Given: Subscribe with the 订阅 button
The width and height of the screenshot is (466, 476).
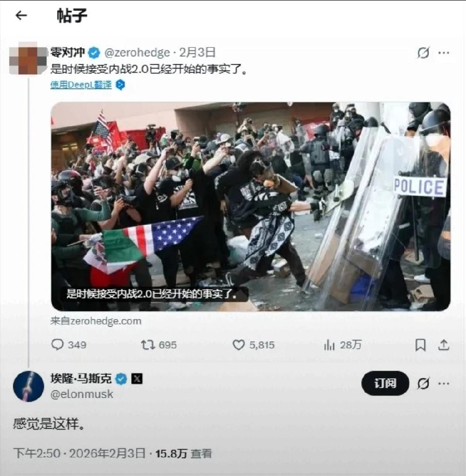Looking at the screenshot, I should [385, 383].
